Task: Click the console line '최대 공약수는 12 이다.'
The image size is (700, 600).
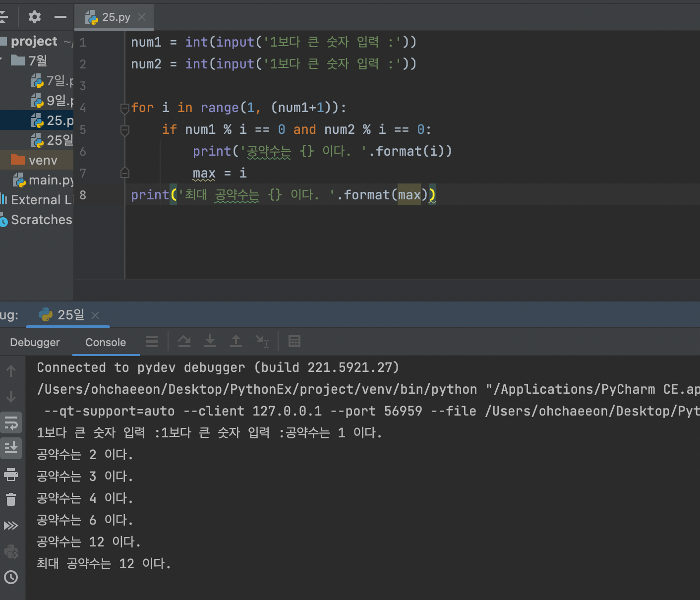Action: tap(104, 563)
